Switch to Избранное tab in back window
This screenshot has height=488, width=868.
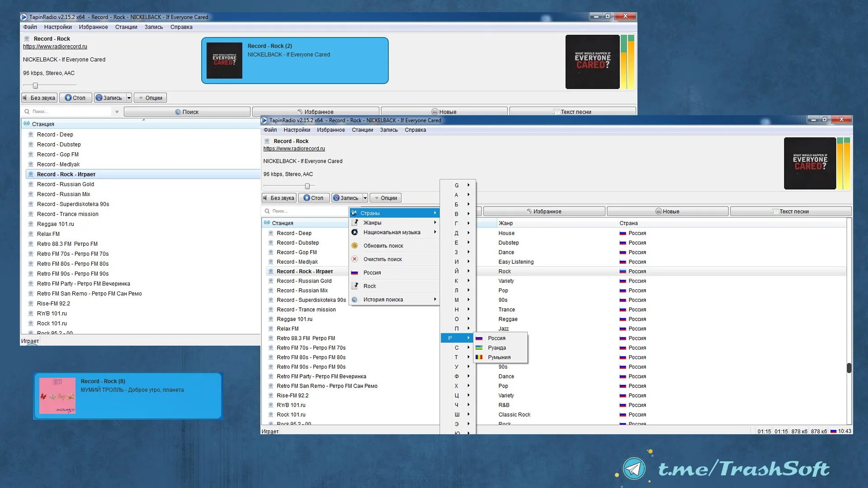tap(316, 112)
